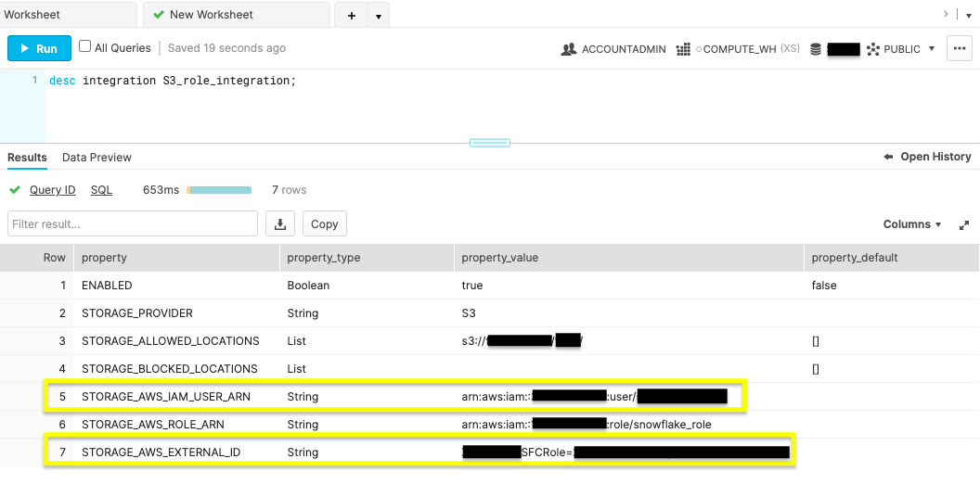Click the ACCOUNTADMIN role users icon

(569, 49)
